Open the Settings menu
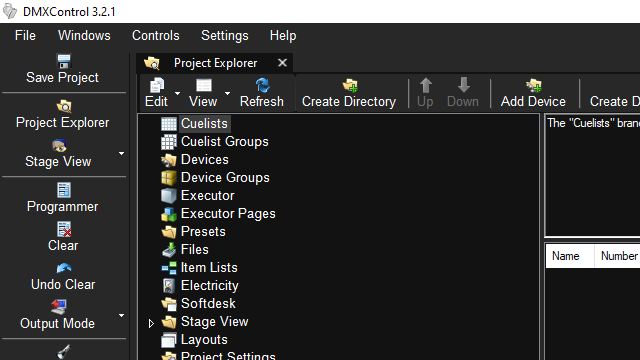Image resolution: width=640 pixels, height=360 pixels. pyautogui.click(x=224, y=36)
